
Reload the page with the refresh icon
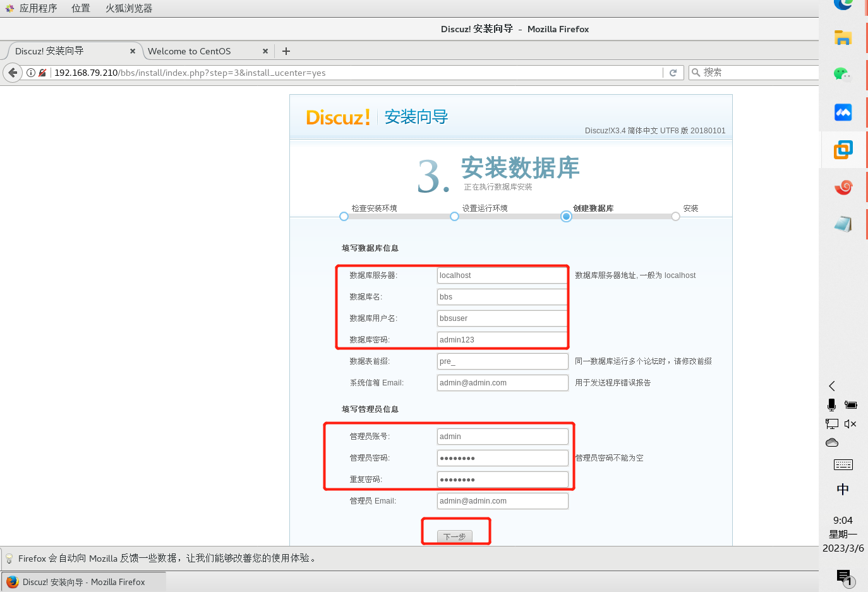[x=673, y=73]
